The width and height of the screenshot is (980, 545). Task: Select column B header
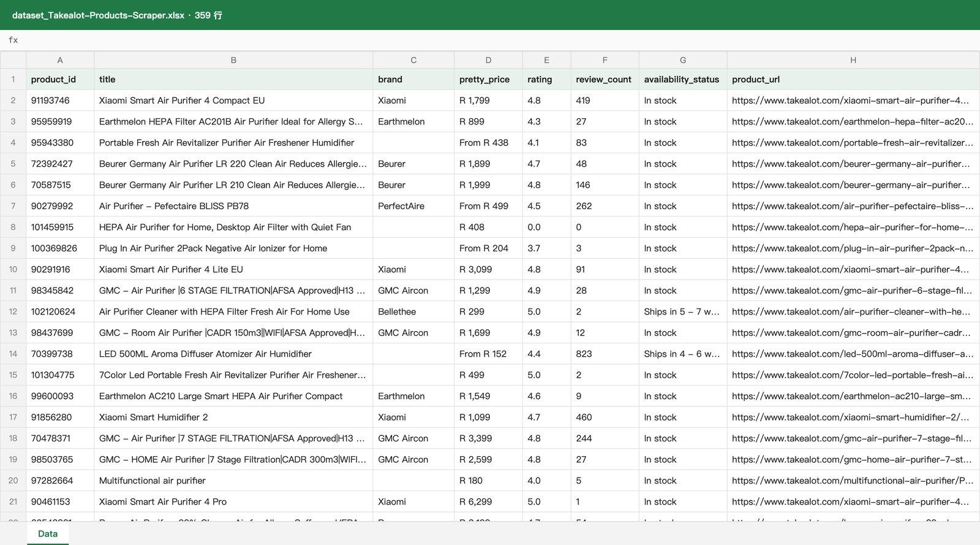click(233, 60)
